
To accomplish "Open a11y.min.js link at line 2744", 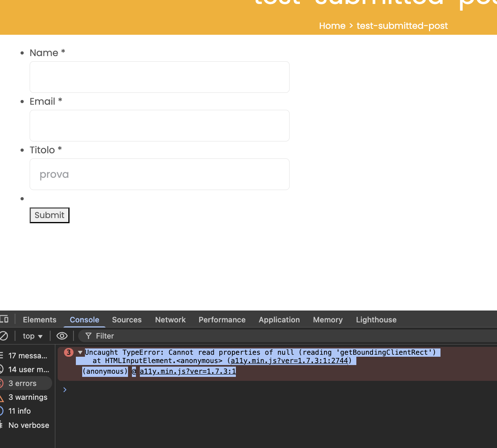I will tap(289, 361).
